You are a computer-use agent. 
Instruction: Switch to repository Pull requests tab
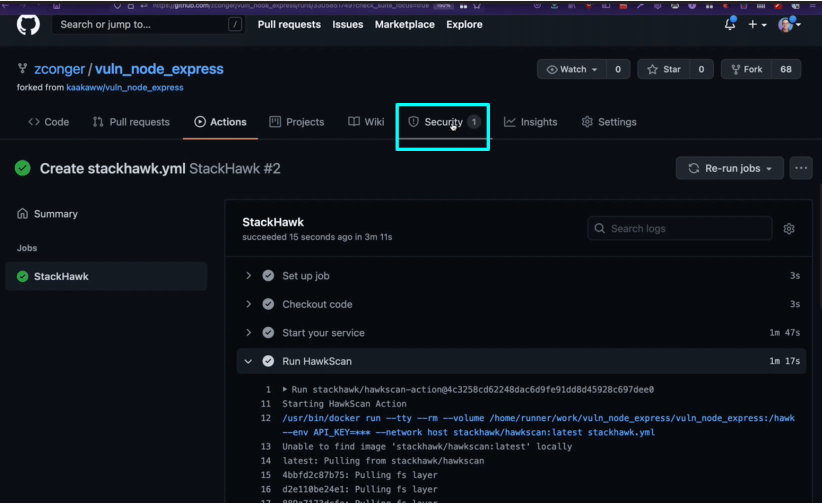(x=131, y=122)
